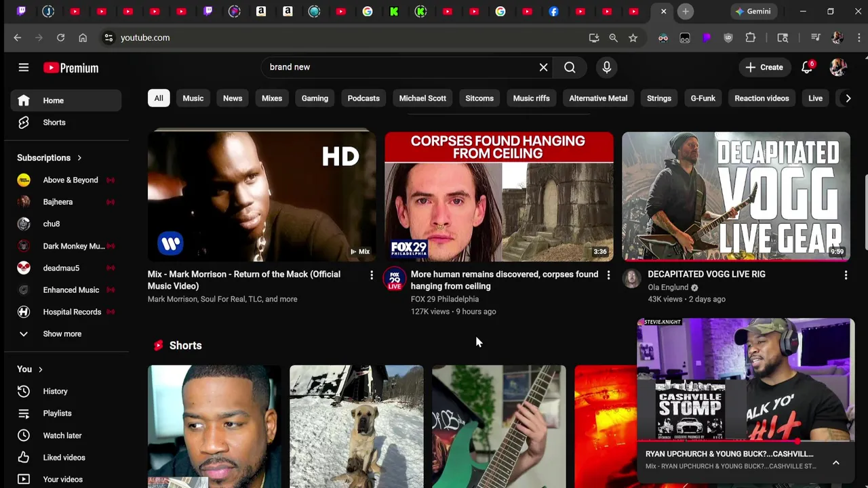The image size is (868, 488).
Task: Open the browser extensions puzzle icon
Action: pyautogui.click(x=750, y=38)
